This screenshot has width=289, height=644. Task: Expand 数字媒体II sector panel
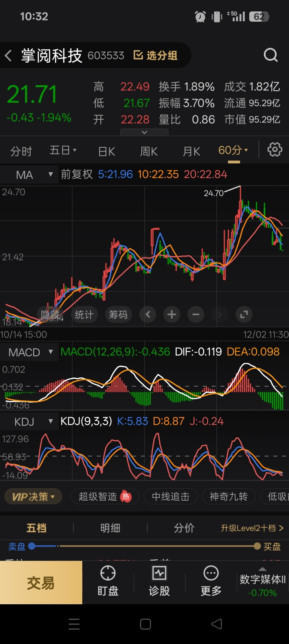point(263,583)
